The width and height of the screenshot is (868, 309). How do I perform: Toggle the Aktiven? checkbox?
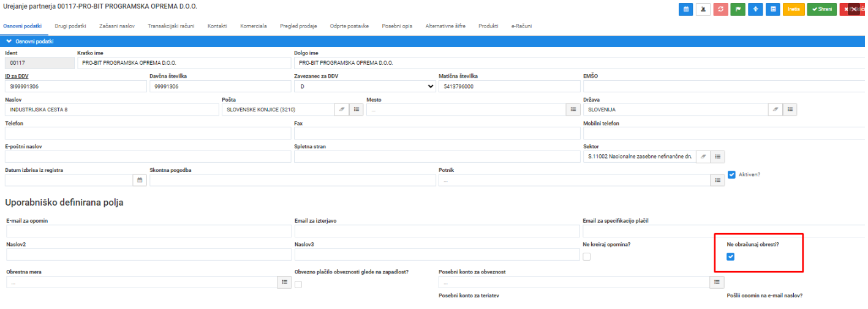pos(731,174)
